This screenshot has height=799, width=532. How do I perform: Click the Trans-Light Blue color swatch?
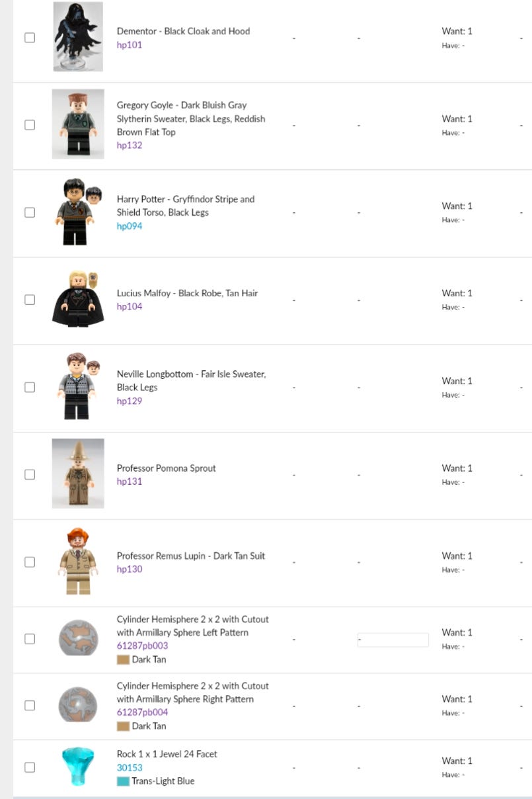[x=123, y=781]
